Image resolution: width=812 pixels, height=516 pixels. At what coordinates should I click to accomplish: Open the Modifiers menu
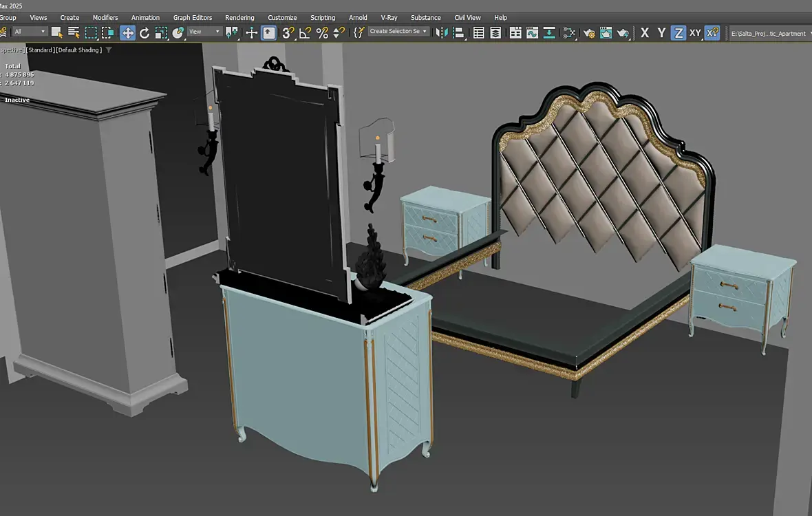(x=105, y=17)
